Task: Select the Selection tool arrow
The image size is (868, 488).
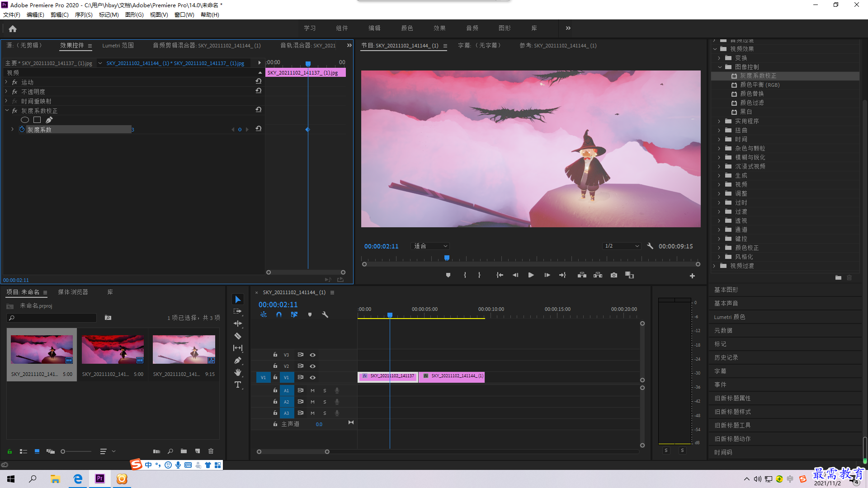Action: click(238, 300)
